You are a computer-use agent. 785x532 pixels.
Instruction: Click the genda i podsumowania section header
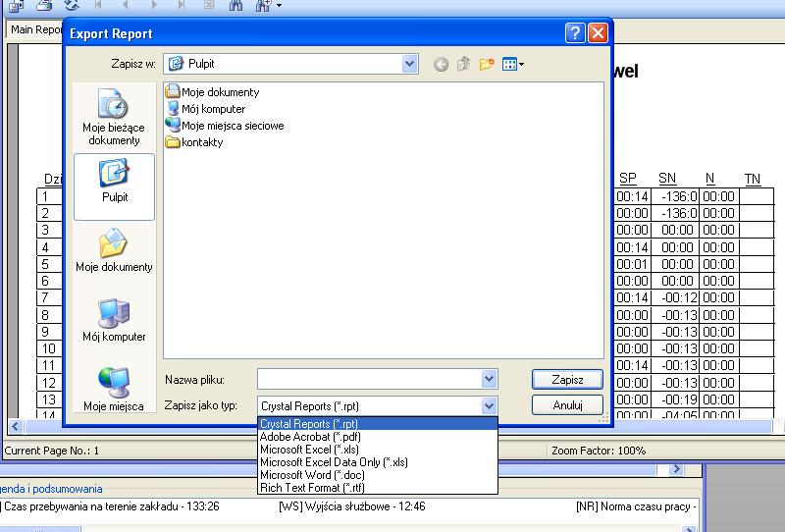click(x=52, y=489)
